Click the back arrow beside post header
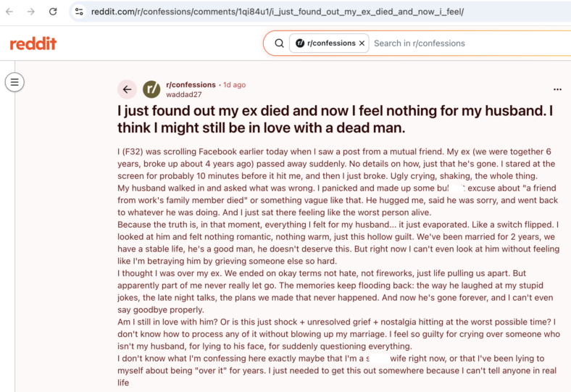The height and width of the screenshot is (392, 571). pyautogui.click(x=127, y=89)
